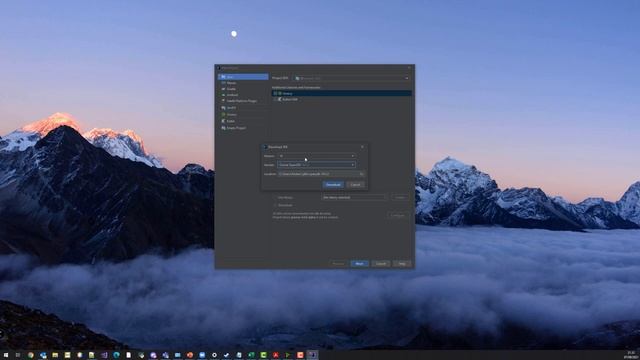
Task: Click the green Excel icon in taskbar
Action: click(251, 355)
